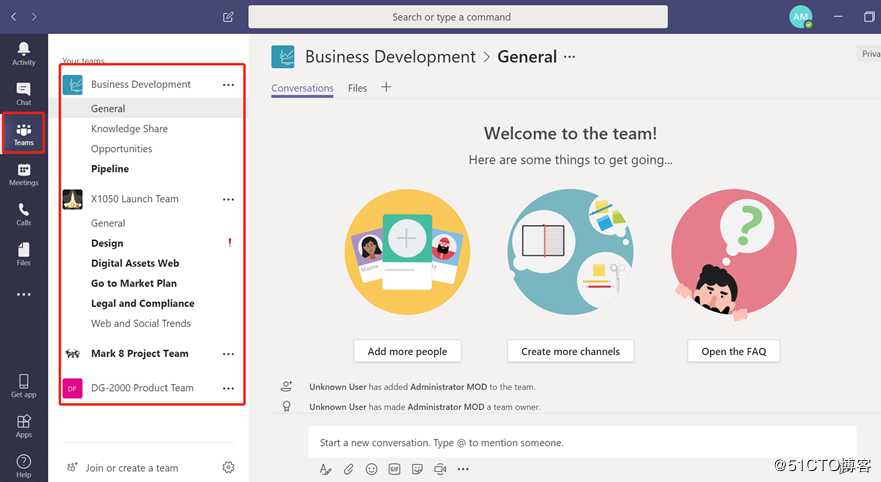Click the Format text icon
881x482 pixels.
click(325, 469)
